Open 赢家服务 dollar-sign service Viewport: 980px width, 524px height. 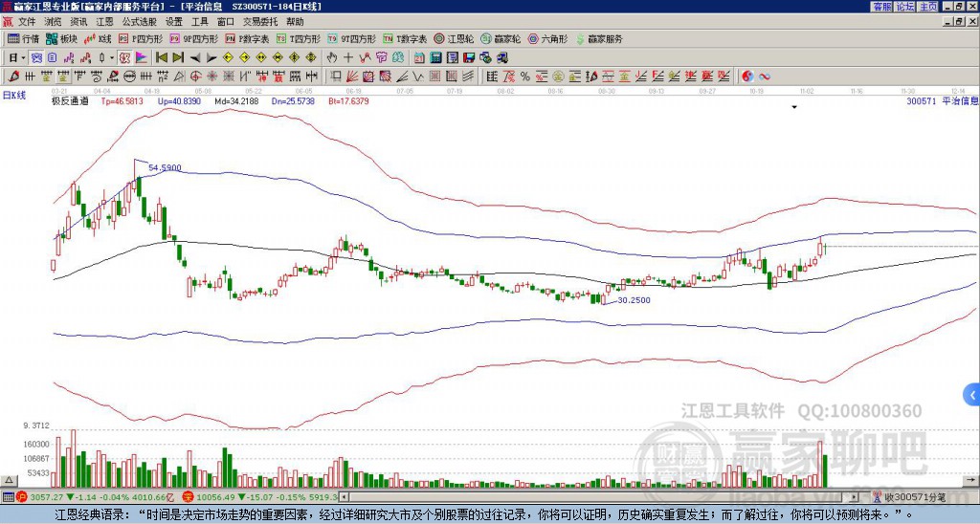pos(599,38)
